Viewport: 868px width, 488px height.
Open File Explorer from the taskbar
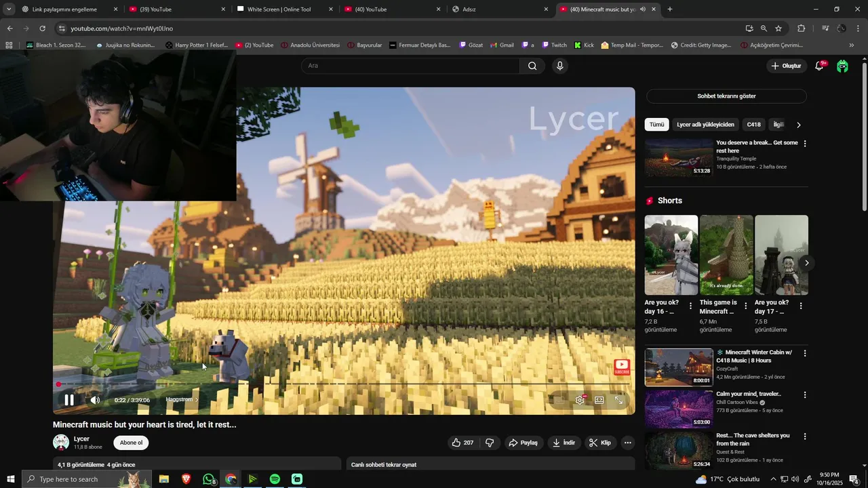tap(164, 479)
